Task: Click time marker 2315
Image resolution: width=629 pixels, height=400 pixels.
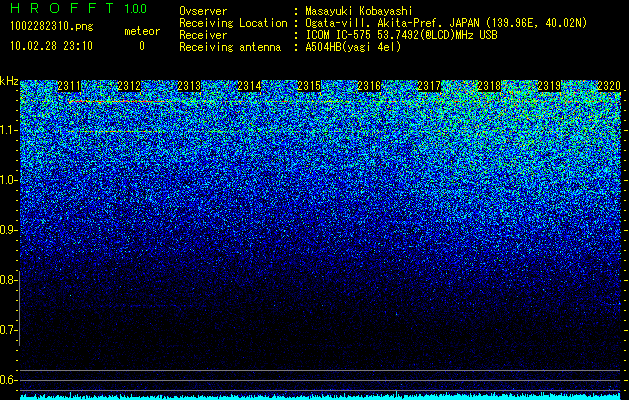Action: [x=309, y=86]
